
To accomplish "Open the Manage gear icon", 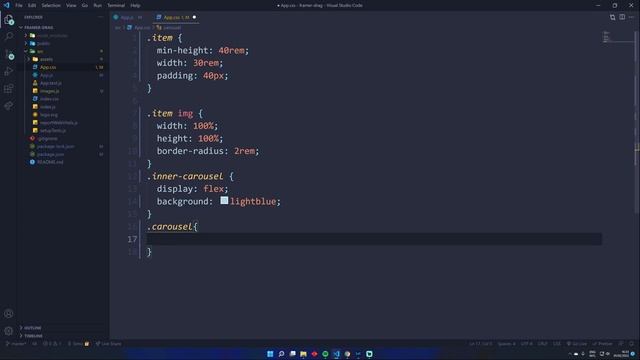I will (9, 331).
